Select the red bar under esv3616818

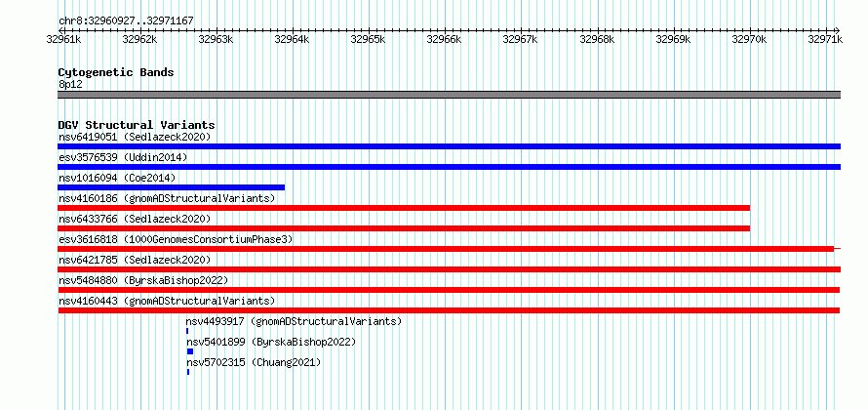(x=446, y=249)
